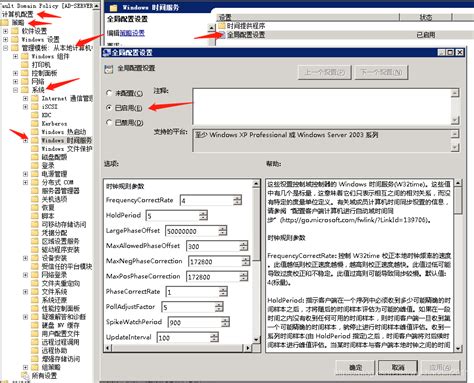Click the 管理模板 folder icon
The image size is (474, 383).
pyautogui.click(x=15, y=48)
